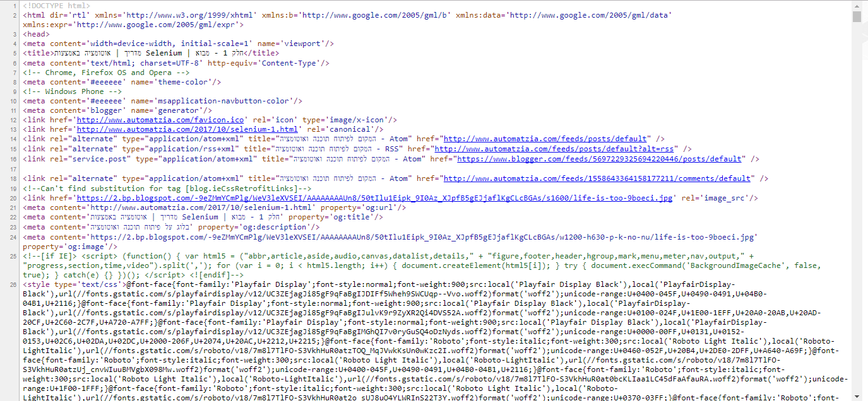Click the 'Chrome, Firefox OS and Opera' comment
This screenshot has width=868, height=401.
(106, 73)
